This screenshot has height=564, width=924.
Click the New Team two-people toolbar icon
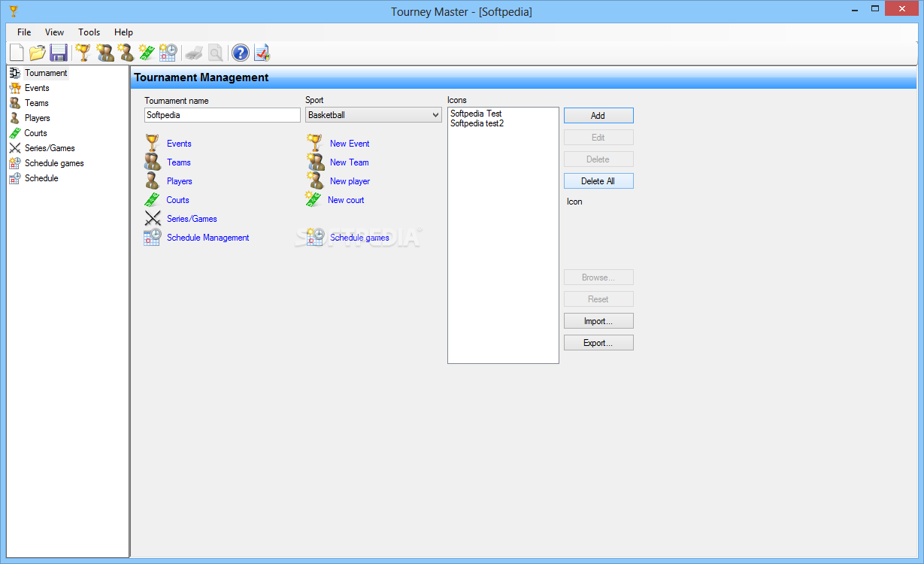(x=105, y=53)
